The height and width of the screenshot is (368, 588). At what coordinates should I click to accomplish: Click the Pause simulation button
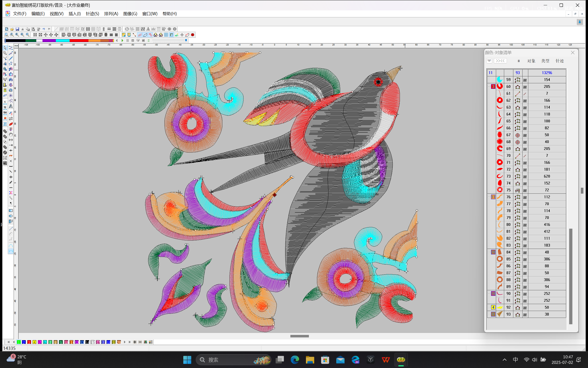(127, 40)
